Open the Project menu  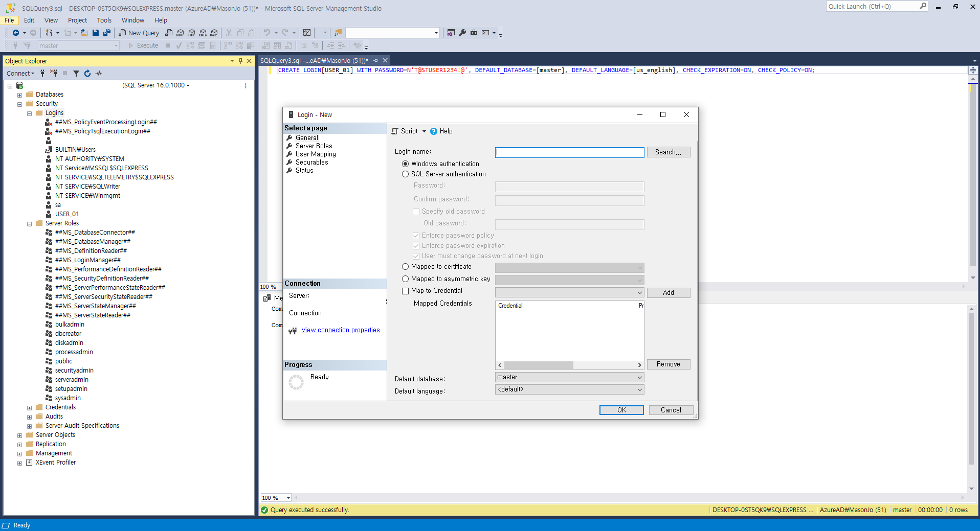click(x=77, y=20)
